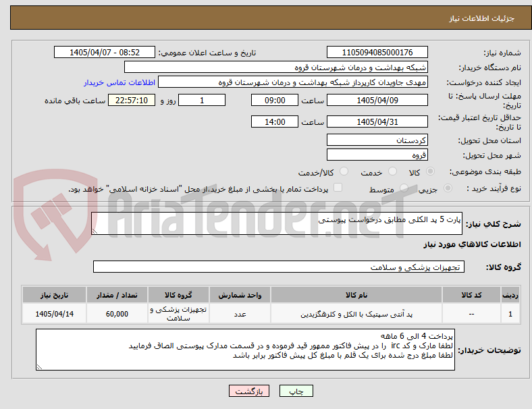Click the تاریخ نیاز column header
The width and height of the screenshot is (532, 409).
coord(54,295)
